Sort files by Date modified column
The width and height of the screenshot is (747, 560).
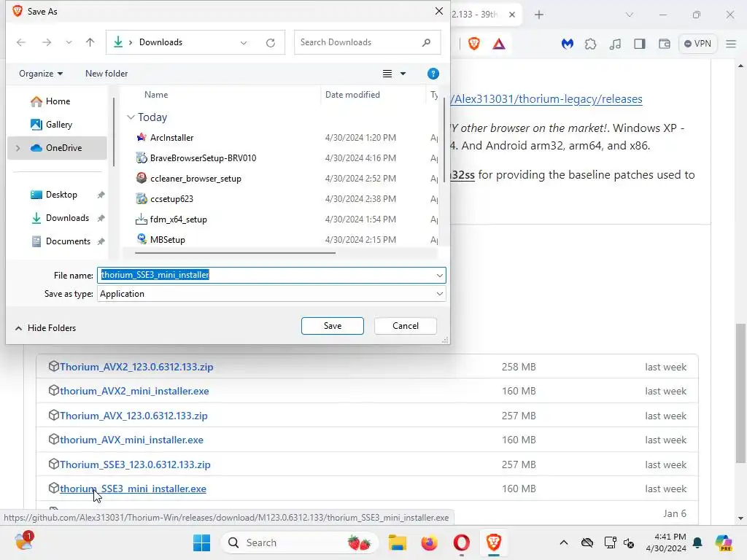(352, 95)
